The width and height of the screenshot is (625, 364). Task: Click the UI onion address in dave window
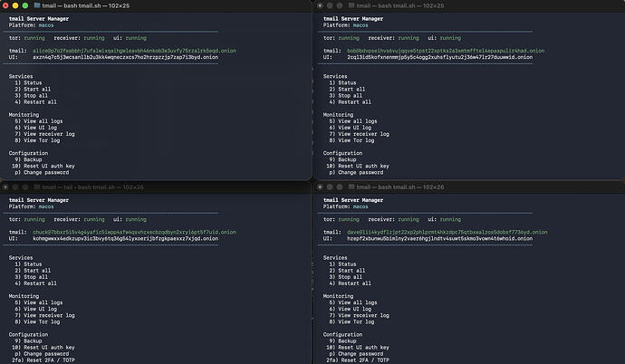439,238
